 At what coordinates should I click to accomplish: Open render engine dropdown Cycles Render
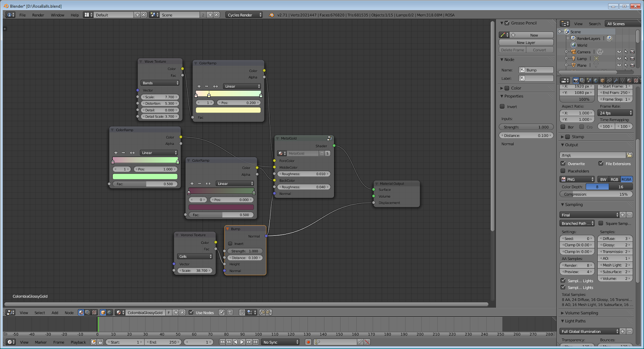[x=244, y=15]
